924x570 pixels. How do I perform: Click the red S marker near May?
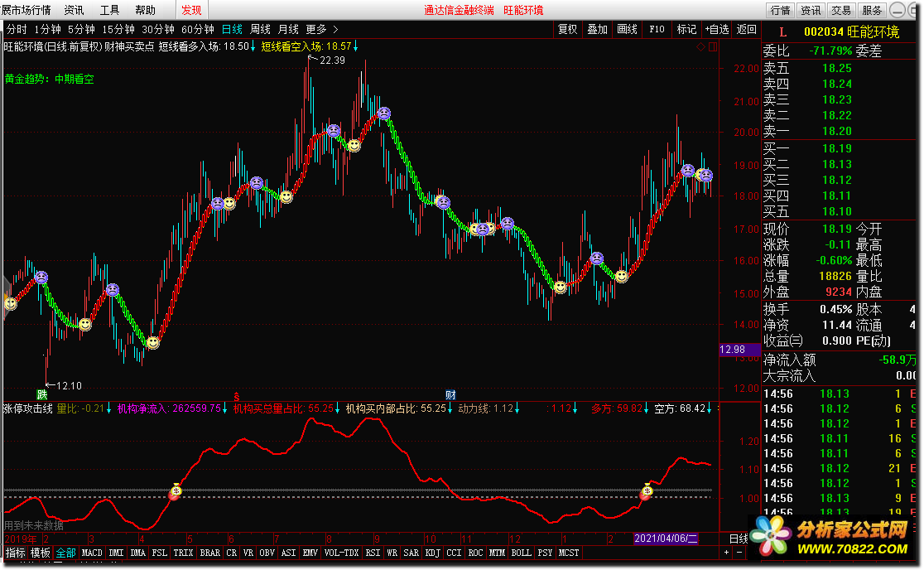[236, 396]
